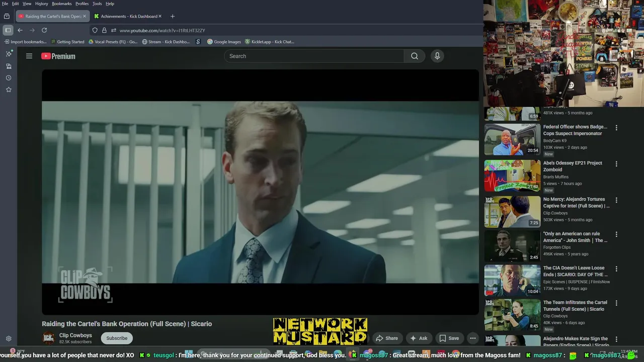Open No Mercy Alejandro Tortures thumbnail
This screenshot has width=644, height=362.
[x=512, y=212]
